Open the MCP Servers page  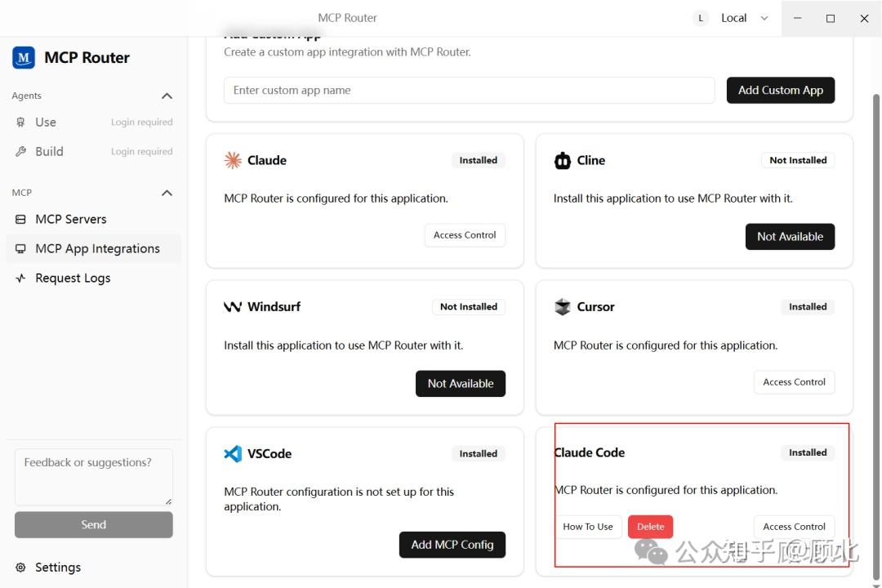[x=71, y=219]
